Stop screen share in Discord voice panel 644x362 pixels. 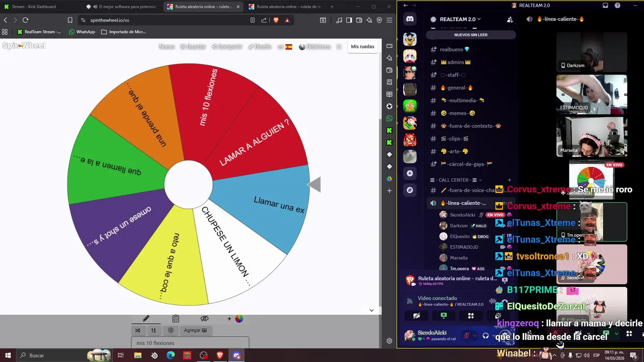[444, 316]
